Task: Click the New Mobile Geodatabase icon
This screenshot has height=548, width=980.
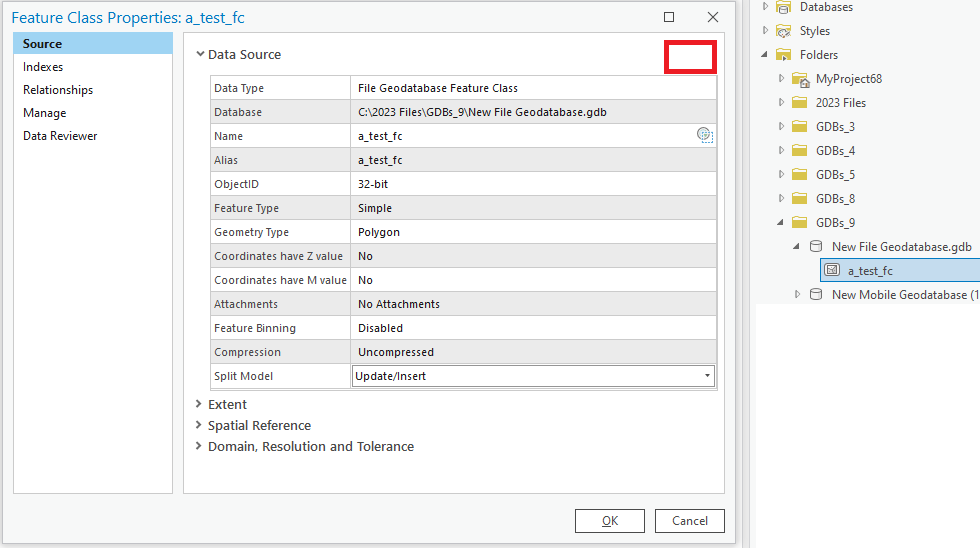Action: (x=815, y=294)
